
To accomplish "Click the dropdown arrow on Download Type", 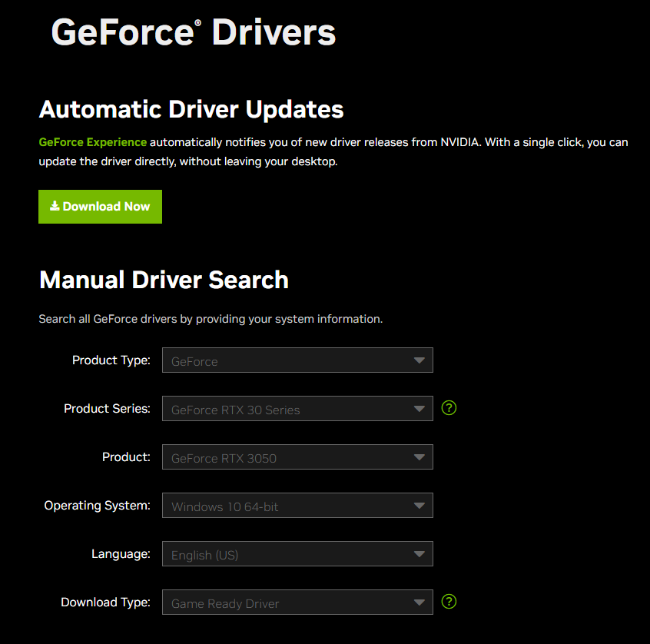I will [420, 602].
